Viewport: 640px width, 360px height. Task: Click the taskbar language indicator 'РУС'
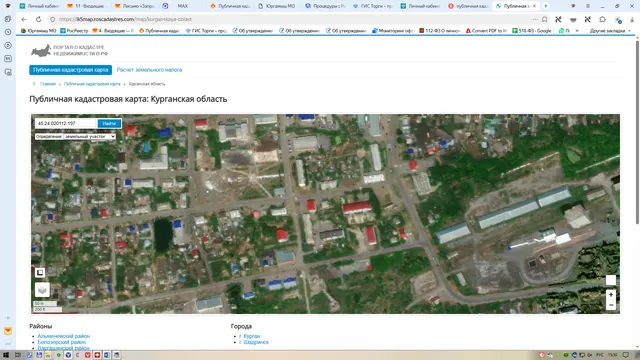[600, 355]
